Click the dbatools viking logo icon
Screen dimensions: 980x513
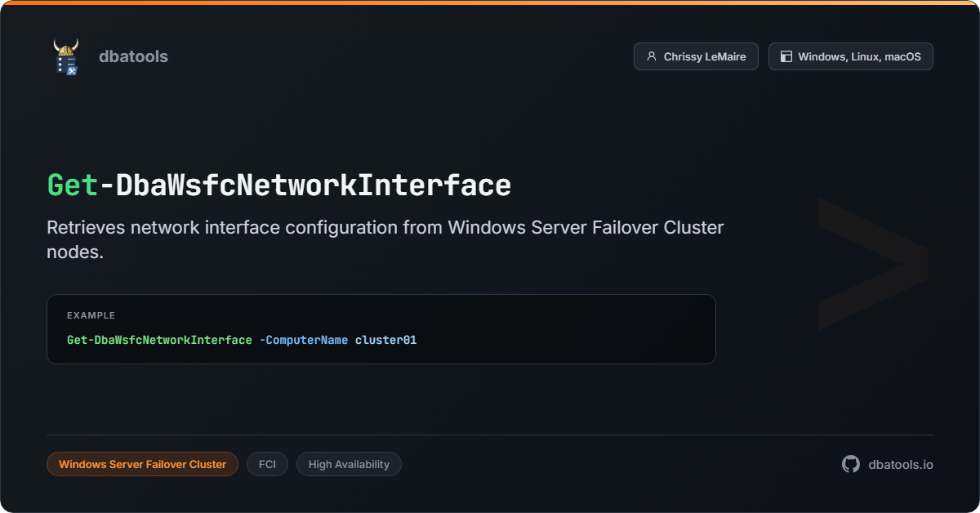coord(66,56)
